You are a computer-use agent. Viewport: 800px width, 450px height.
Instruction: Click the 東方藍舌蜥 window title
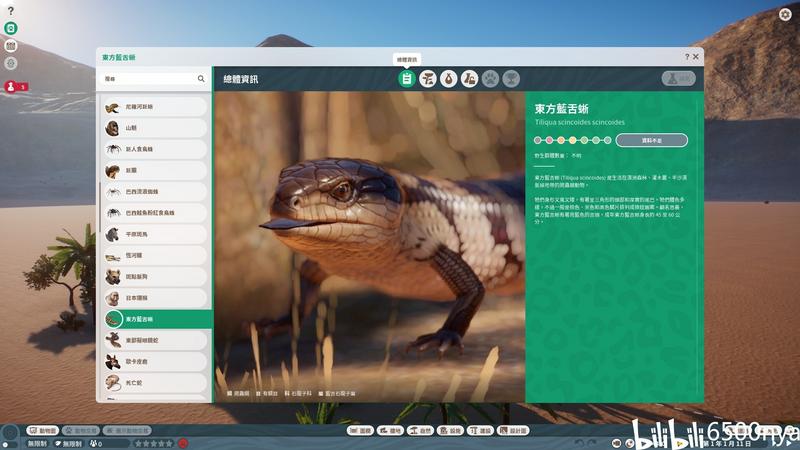coord(119,57)
